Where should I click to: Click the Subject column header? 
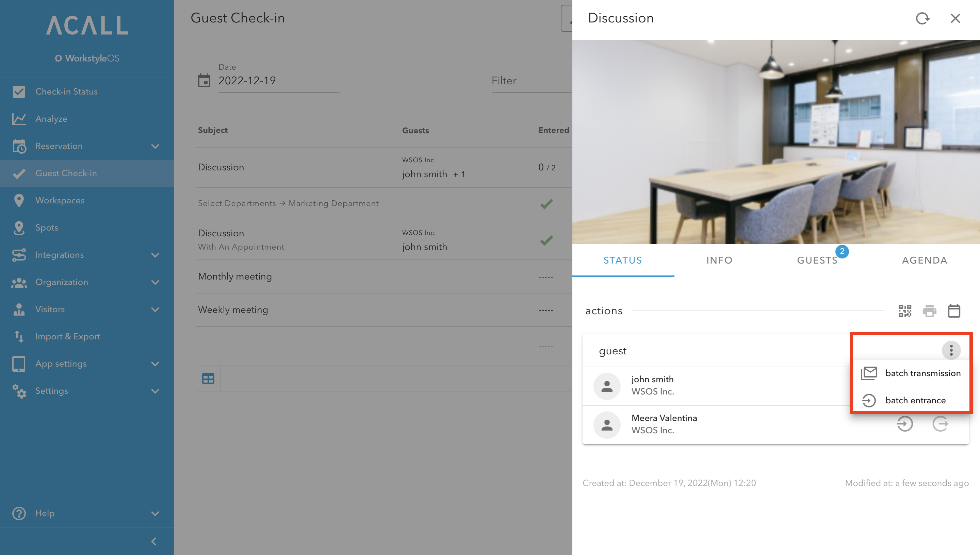pos(212,130)
